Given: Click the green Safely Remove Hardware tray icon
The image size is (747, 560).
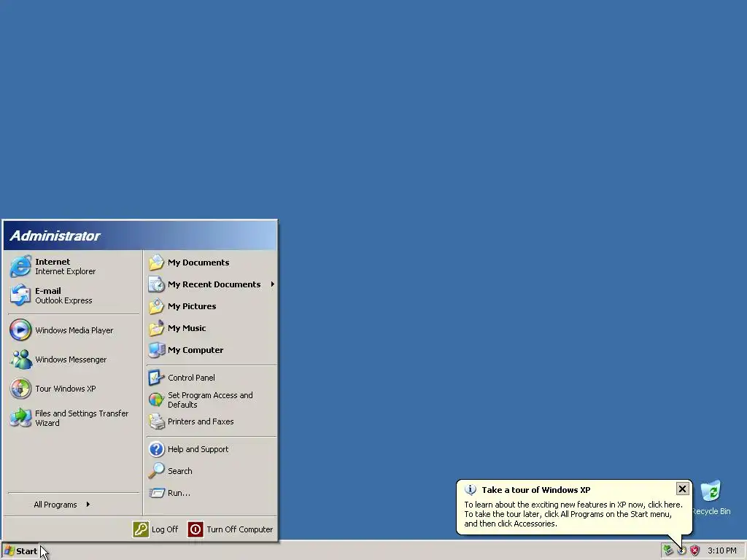Looking at the screenshot, I should click(x=668, y=551).
